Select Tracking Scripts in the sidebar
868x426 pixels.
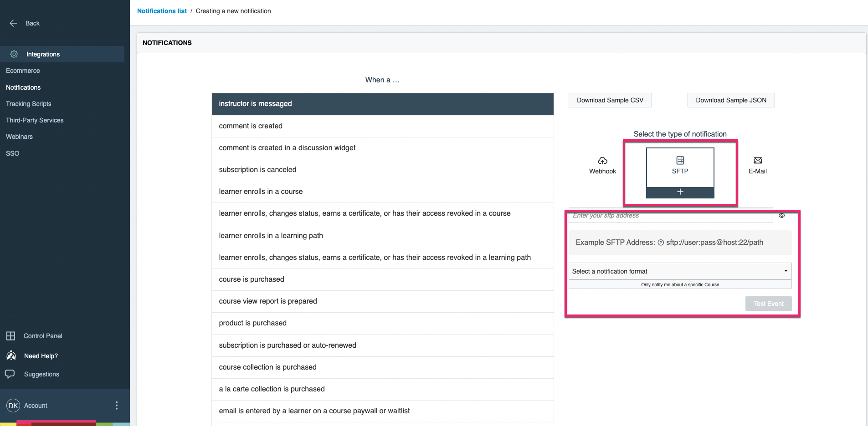click(x=29, y=104)
